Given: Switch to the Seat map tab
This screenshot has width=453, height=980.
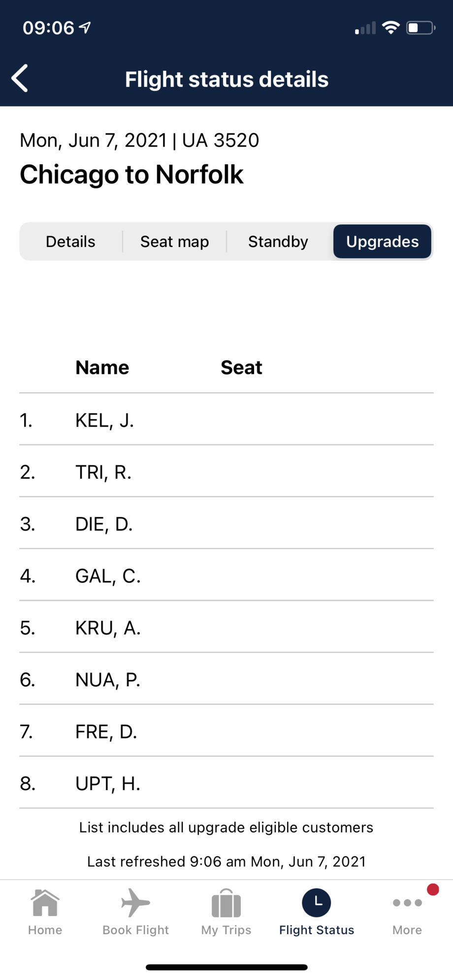Looking at the screenshot, I should pos(174,242).
